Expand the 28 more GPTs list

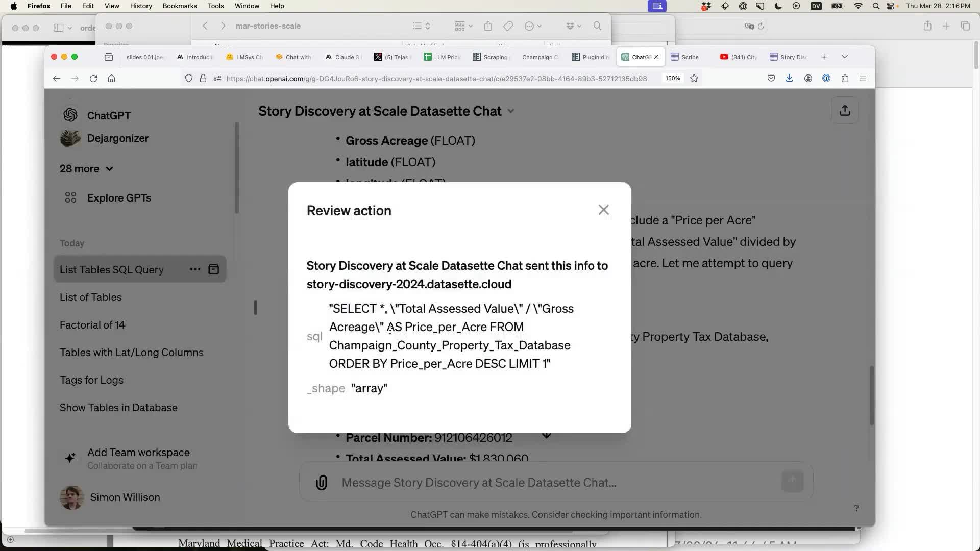click(x=86, y=168)
